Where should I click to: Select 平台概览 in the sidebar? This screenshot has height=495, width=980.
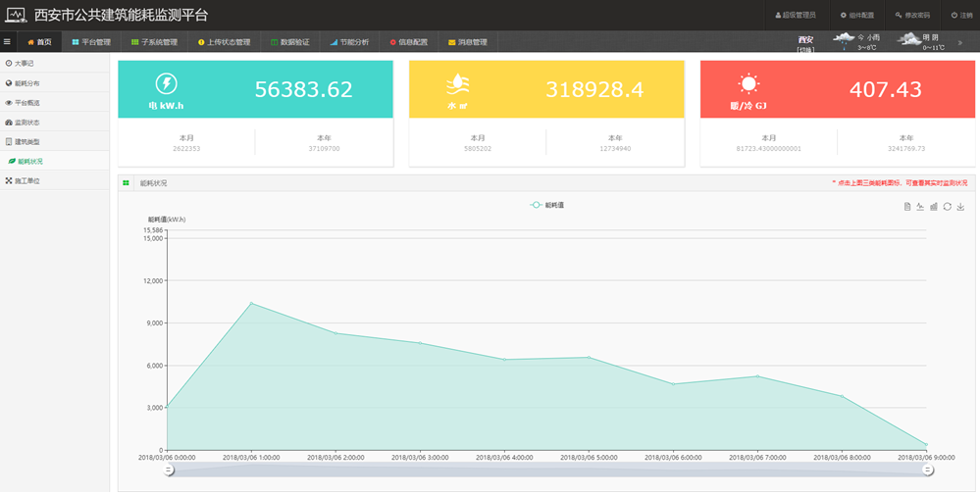tap(54, 102)
